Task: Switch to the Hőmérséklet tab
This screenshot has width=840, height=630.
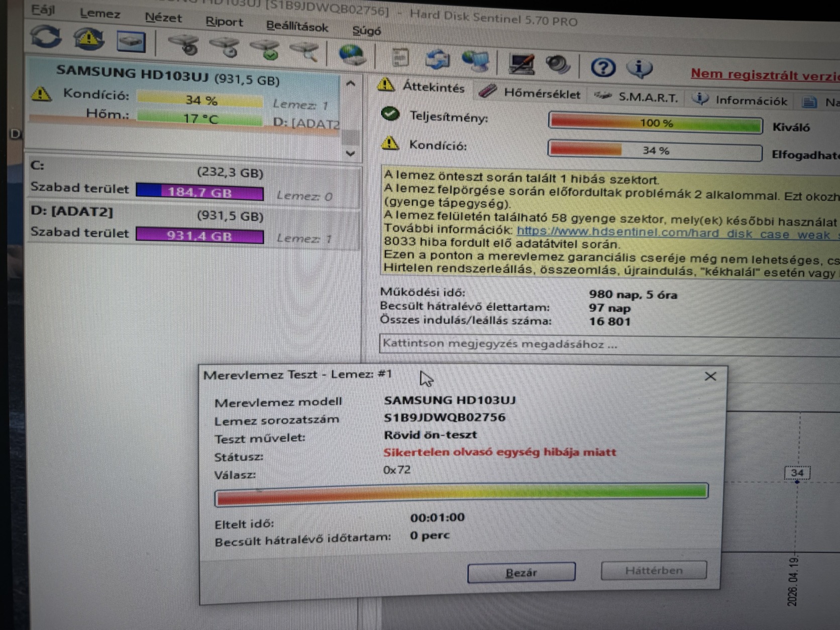Action: 531,93
